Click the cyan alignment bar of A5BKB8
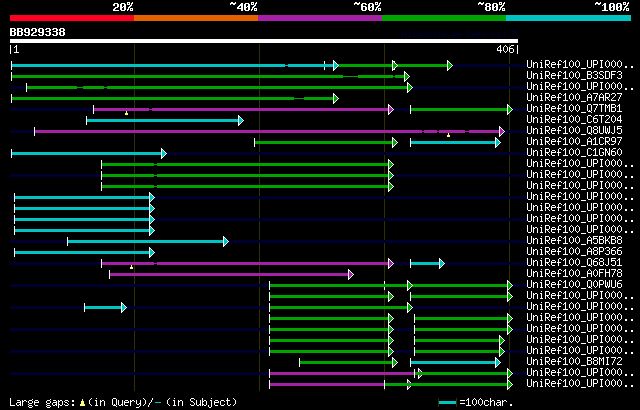The width and height of the screenshot is (640, 410). [146, 242]
